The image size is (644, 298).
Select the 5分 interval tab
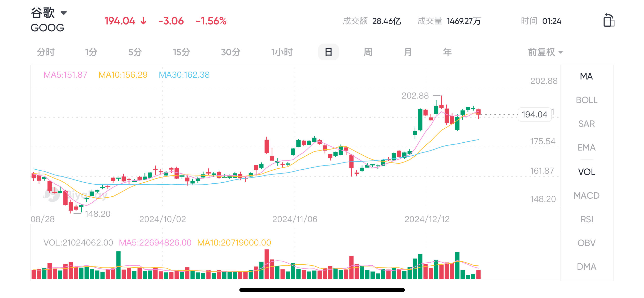pos(135,52)
